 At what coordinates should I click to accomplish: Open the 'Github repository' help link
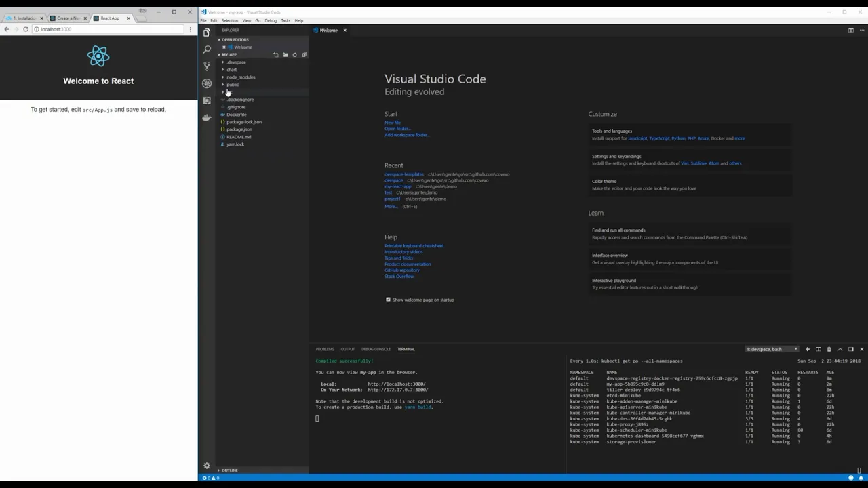(402, 270)
